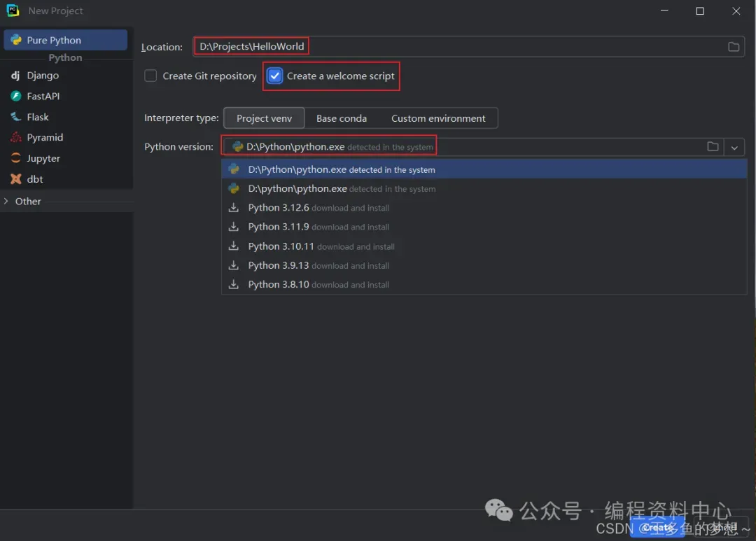Click dbt icon in sidebar
The width and height of the screenshot is (756, 541).
click(16, 179)
